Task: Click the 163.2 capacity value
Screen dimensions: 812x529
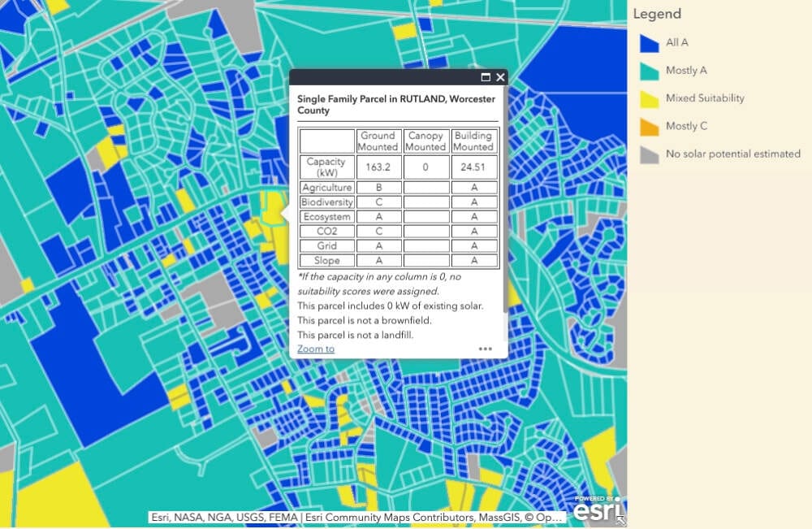Action: click(x=378, y=167)
